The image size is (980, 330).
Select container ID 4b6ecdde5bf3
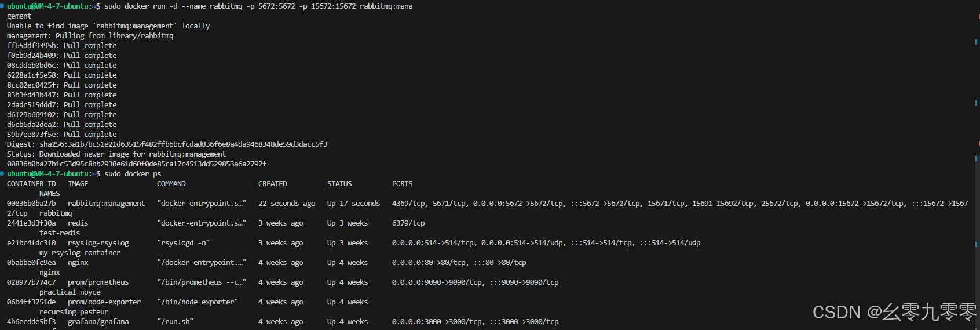pyautogui.click(x=31, y=322)
